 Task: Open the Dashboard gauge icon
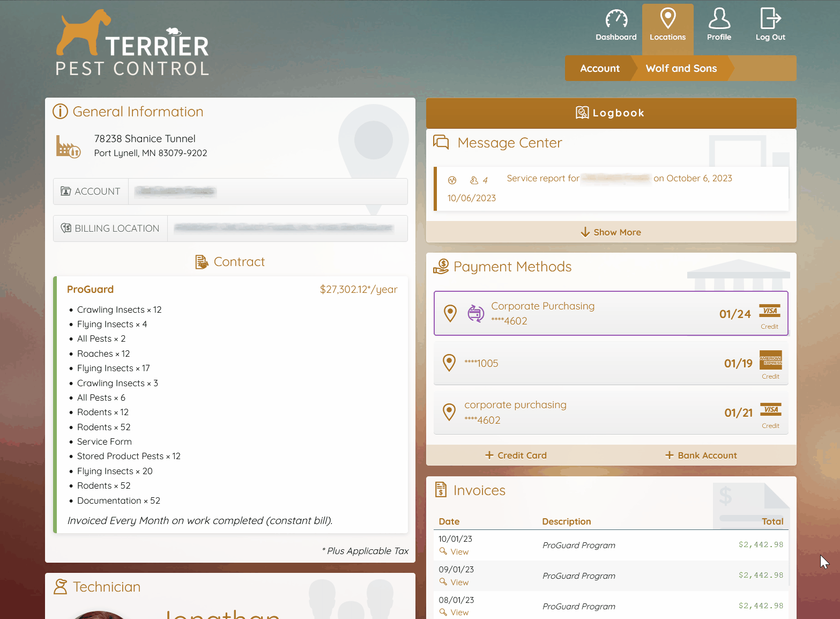616,19
